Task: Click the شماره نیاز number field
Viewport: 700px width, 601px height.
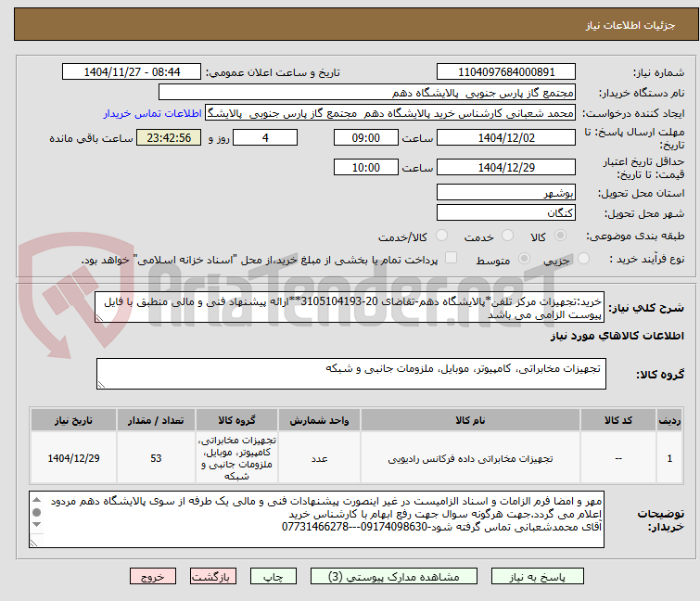Action: point(506,72)
